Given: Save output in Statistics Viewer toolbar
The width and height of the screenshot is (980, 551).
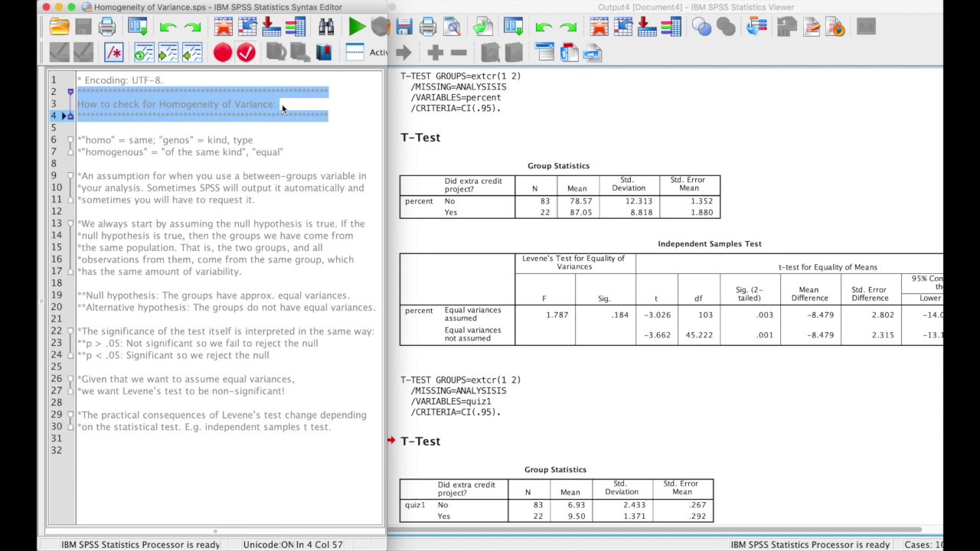Looking at the screenshot, I should coord(404,28).
